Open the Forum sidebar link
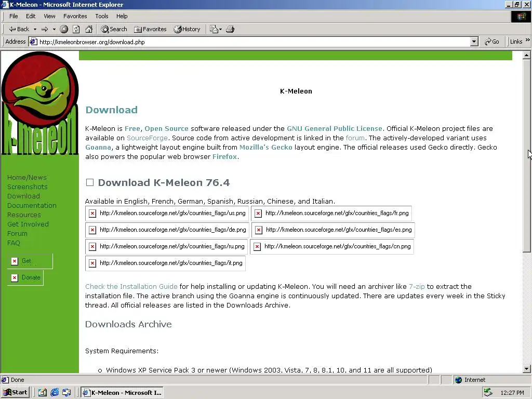The height and width of the screenshot is (399, 532). (17, 233)
